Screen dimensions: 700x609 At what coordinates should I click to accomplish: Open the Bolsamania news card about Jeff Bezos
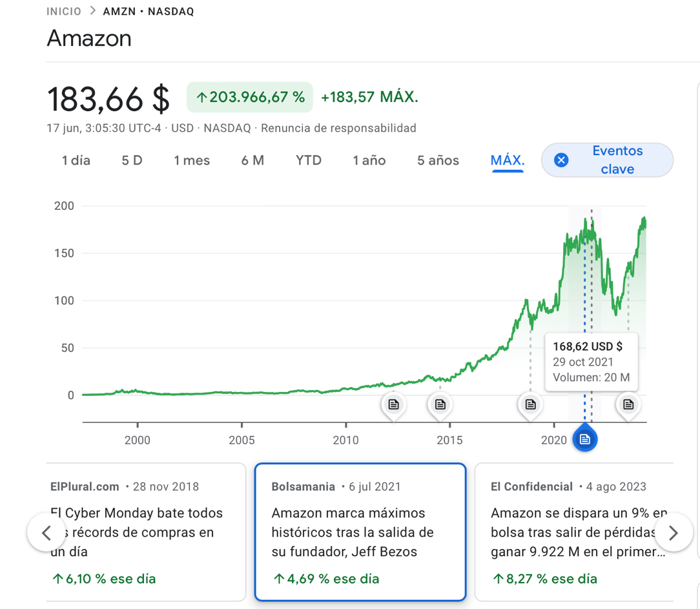[x=360, y=532]
